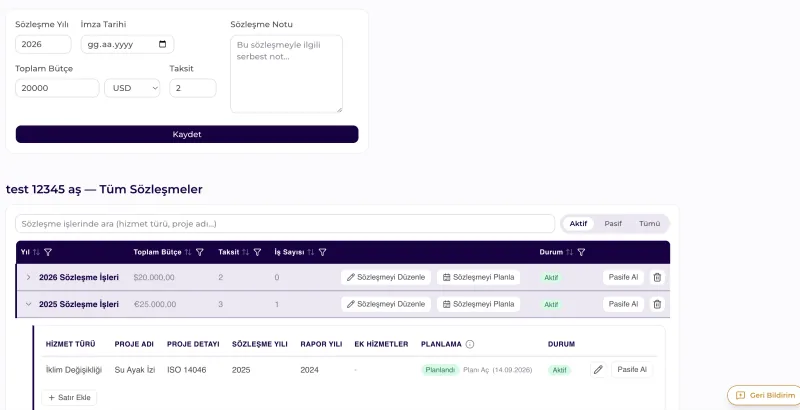Focus the Sözleşme Yılı input field
The image size is (800, 410).
[43, 44]
